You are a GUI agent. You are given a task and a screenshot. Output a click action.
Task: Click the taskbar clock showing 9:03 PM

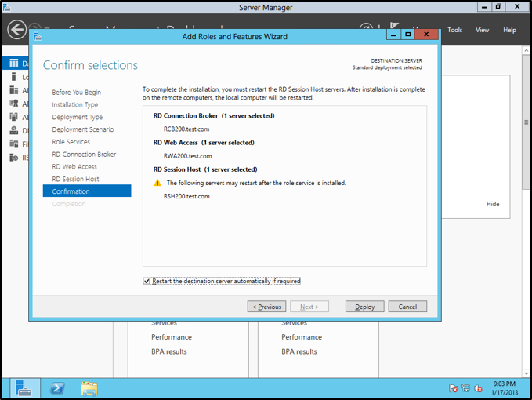pos(505,387)
